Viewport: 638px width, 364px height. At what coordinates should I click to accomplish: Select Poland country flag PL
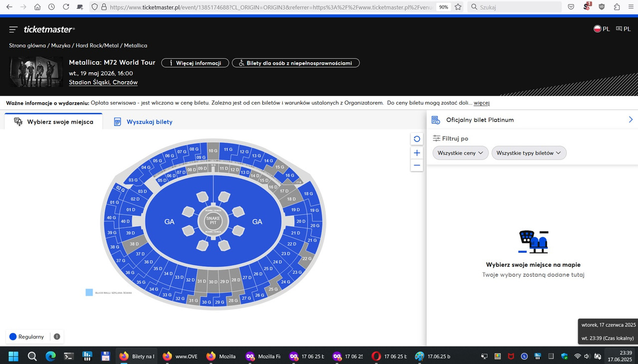[x=601, y=29]
